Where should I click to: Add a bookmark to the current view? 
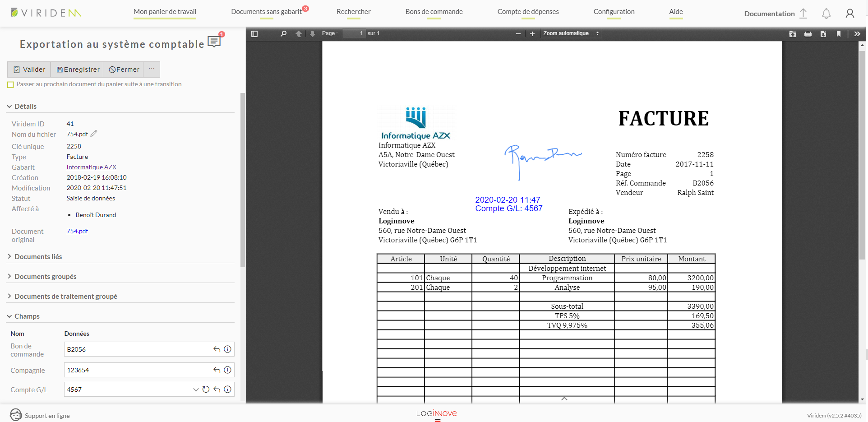839,33
